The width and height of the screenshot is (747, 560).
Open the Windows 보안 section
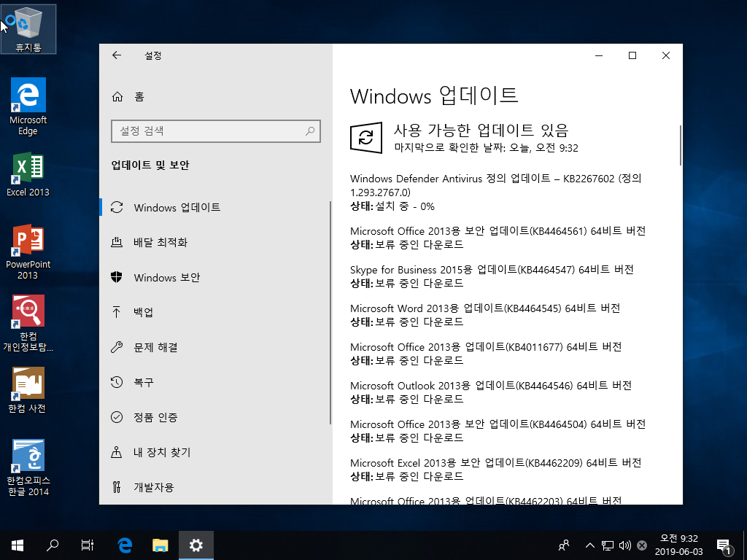214,277
